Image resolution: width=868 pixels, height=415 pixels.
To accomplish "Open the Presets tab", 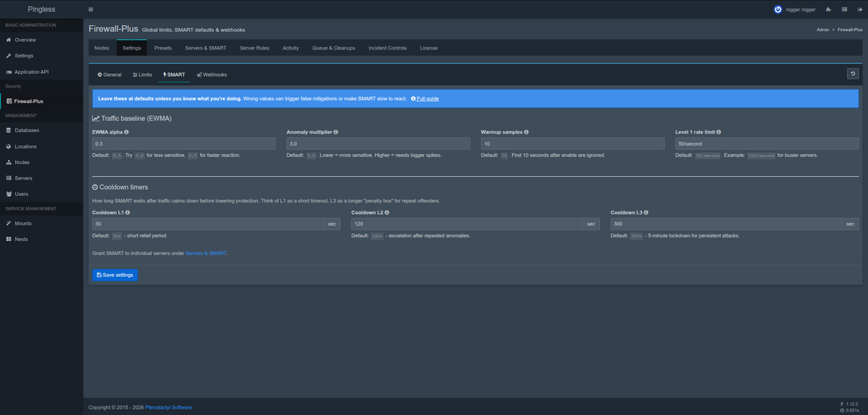I will [163, 48].
